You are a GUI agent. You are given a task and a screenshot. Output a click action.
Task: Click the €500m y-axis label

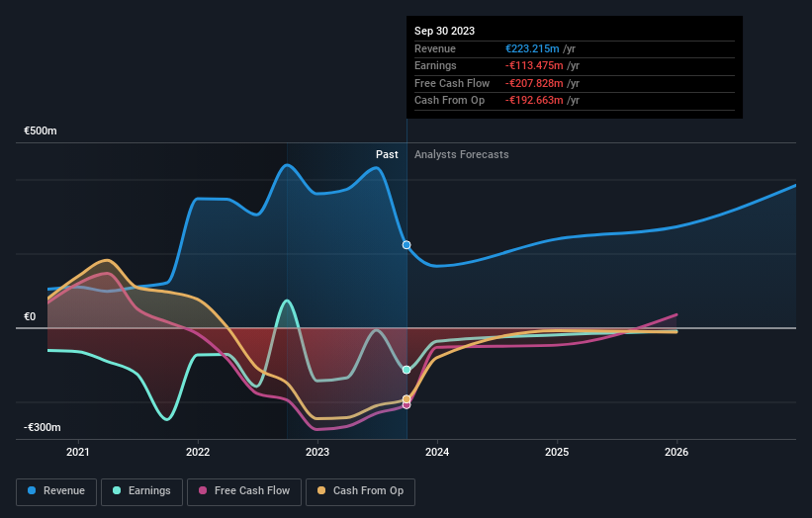point(40,130)
